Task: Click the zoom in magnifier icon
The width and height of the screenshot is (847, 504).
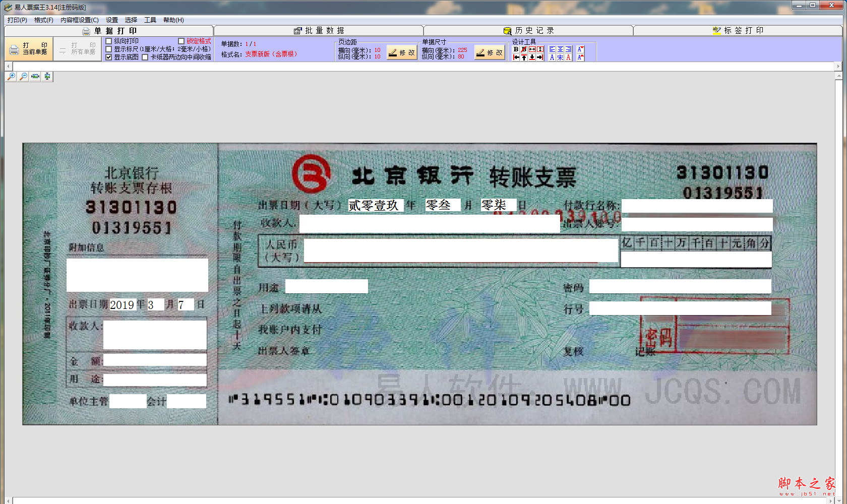Action: 11,77
